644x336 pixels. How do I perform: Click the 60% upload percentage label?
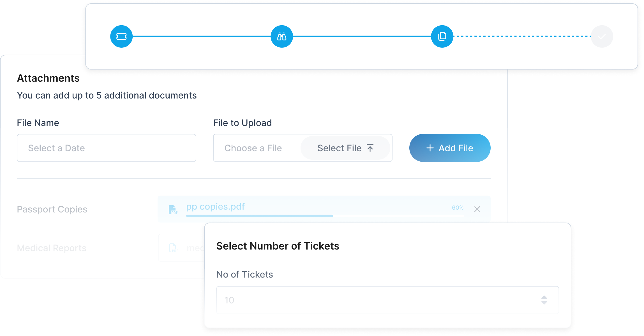(x=458, y=208)
